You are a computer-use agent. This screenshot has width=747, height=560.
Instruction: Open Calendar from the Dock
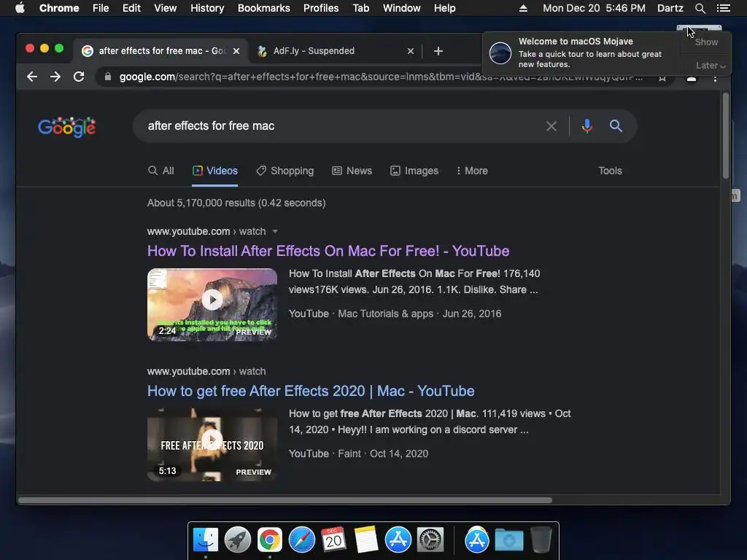pyautogui.click(x=333, y=540)
